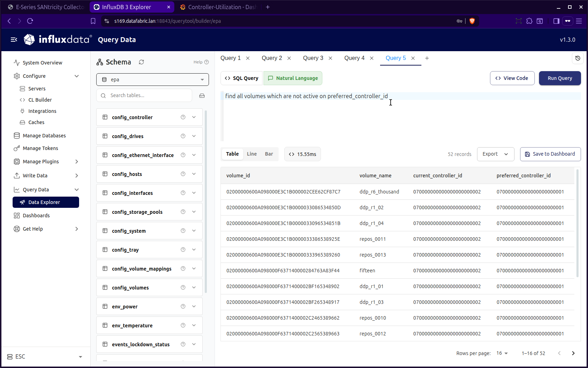Expand config_controller table columns
The height and width of the screenshot is (368, 588).
click(x=194, y=117)
